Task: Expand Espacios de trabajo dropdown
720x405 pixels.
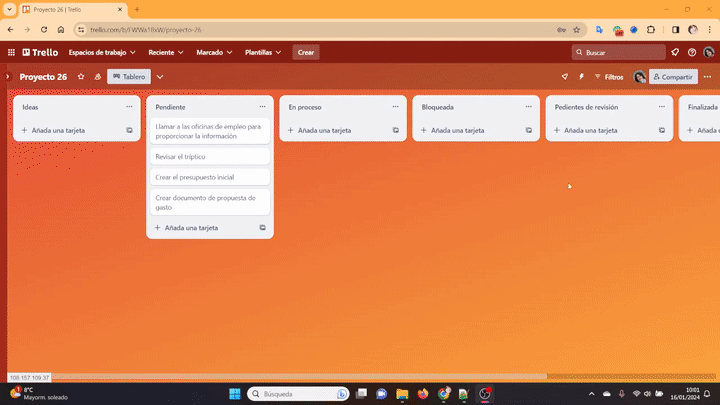Action: (102, 52)
